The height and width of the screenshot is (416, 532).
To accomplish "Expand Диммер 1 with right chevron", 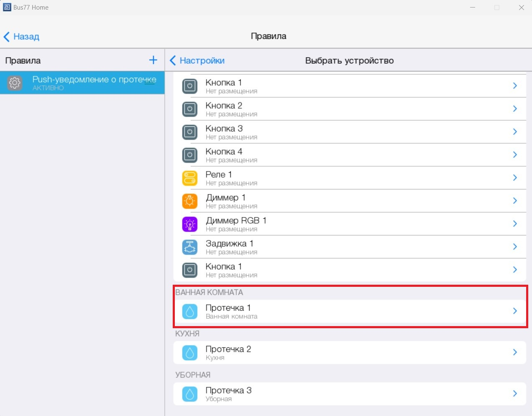I will tap(515, 201).
